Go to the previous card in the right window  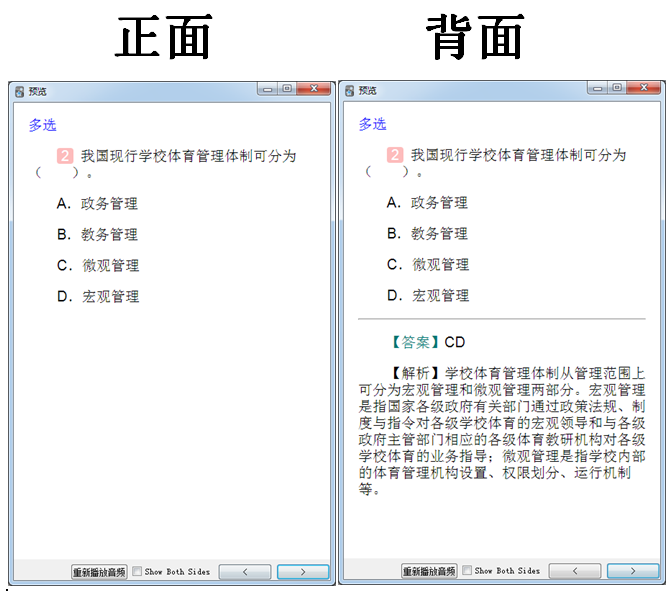tap(575, 571)
